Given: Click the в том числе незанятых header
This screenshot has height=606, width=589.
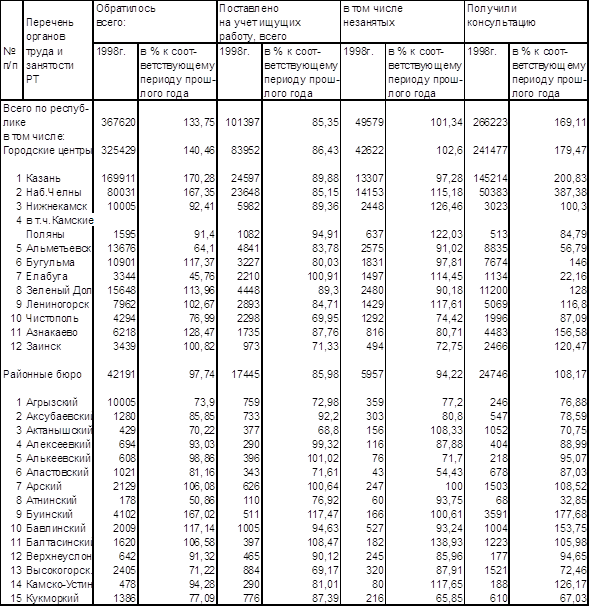Looking at the screenshot, I should (x=402, y=22).
